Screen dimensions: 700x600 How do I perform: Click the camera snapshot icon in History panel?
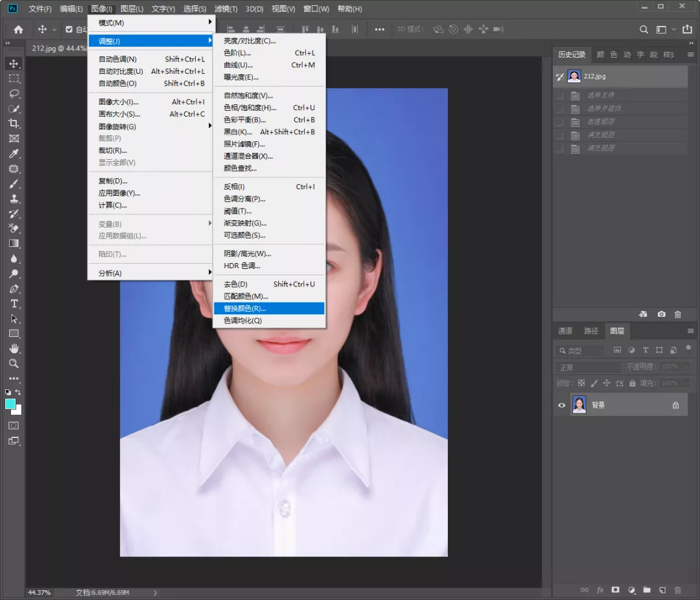pos(661,314)
